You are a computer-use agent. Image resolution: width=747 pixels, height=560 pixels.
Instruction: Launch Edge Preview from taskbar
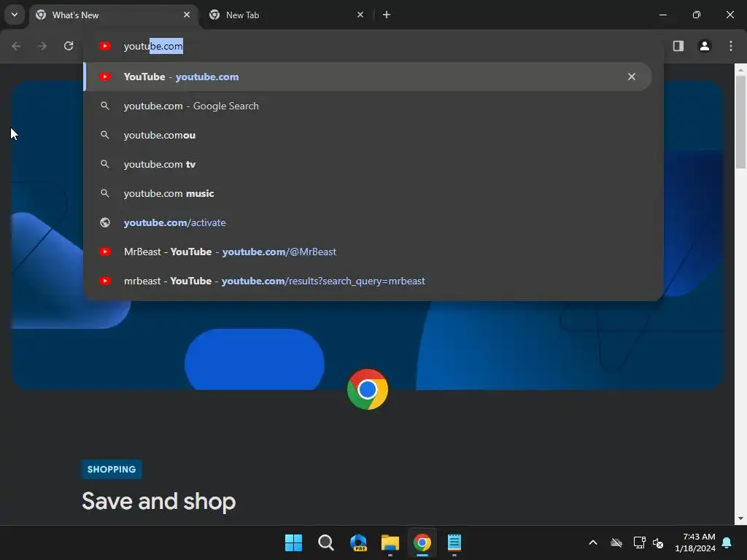click(x=358, y=542)
